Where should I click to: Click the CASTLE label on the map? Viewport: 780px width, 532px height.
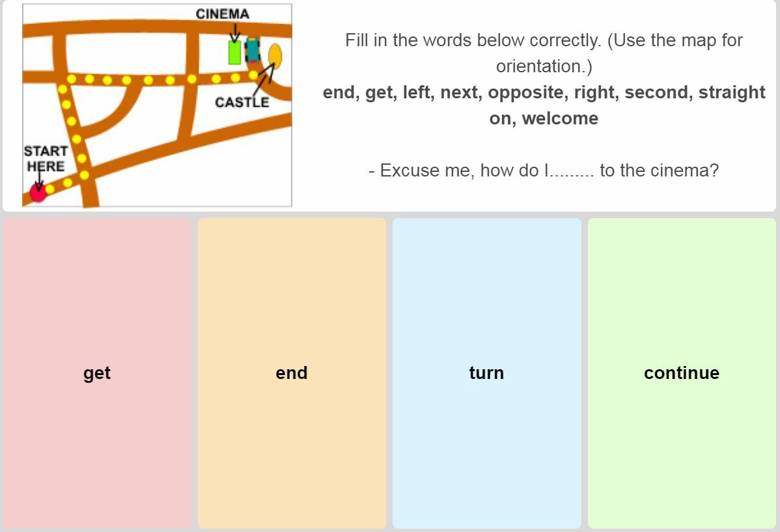(x=242, y=103)
